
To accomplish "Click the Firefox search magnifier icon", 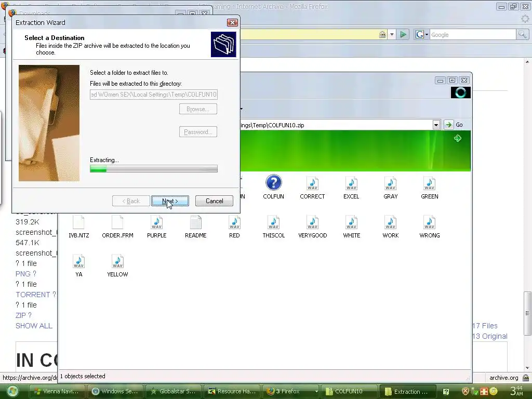I will coord(522,34).
